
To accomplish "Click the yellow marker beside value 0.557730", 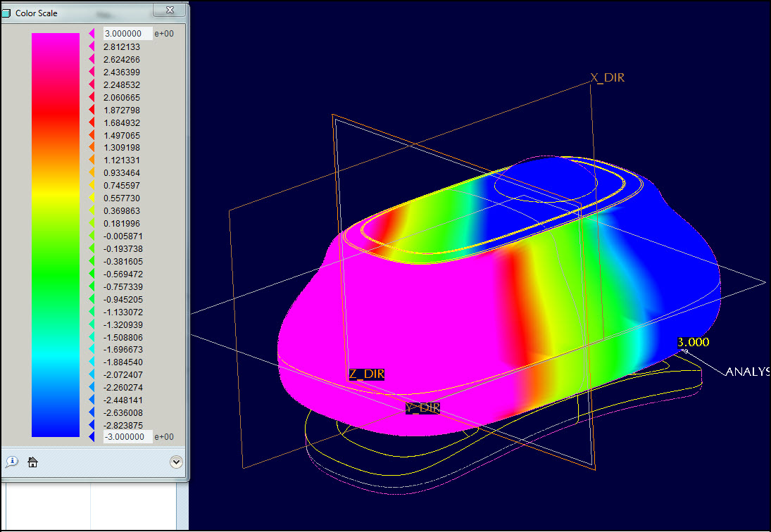I will tap(92, 198).
